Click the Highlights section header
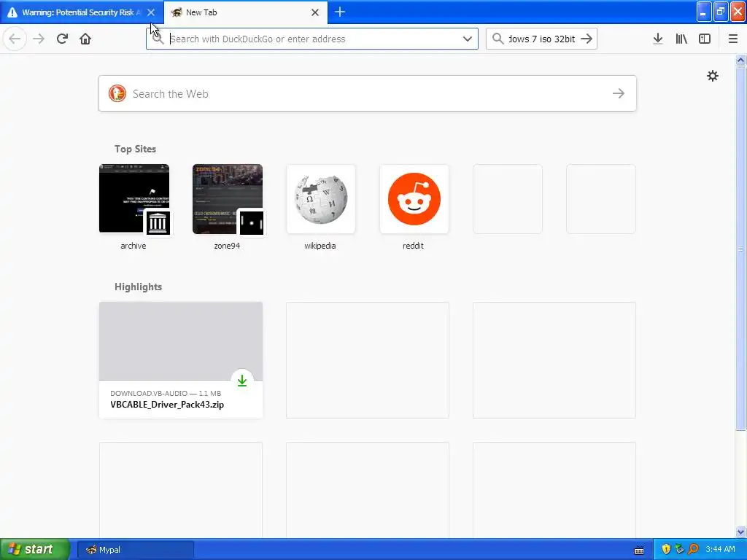 click(x=138, y=287)
